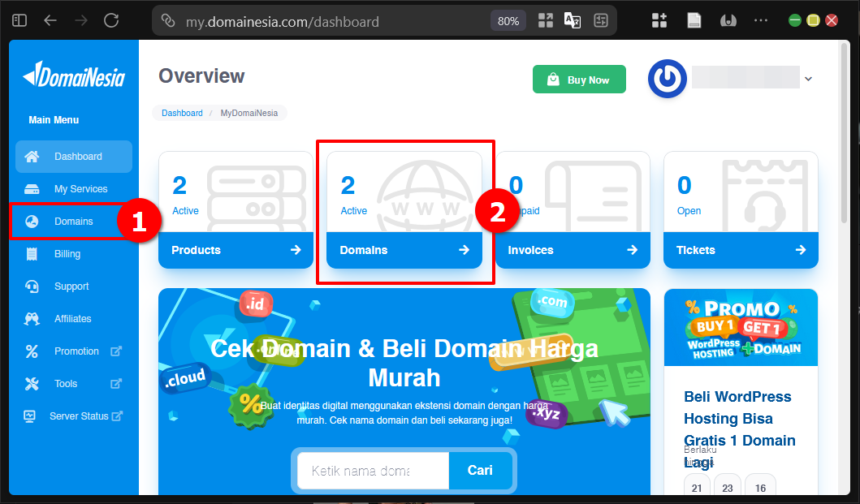Click the user avatar power icon
The image size is (860, 504).
coord(667,79)
